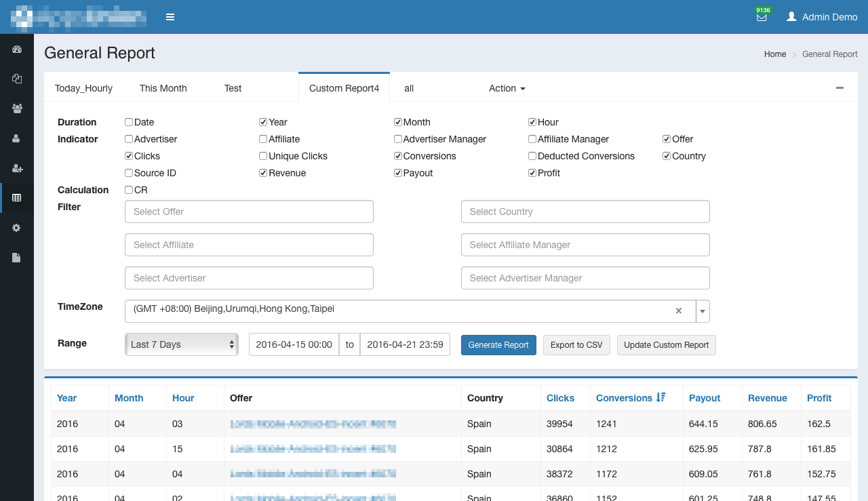
Task: Click Export to CSV button
Action: pos(576,344)
